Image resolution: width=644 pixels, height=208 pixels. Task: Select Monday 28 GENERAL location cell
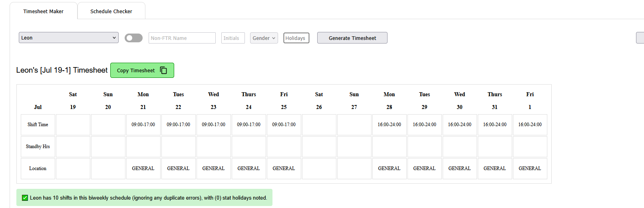click(x=389, y=168)
